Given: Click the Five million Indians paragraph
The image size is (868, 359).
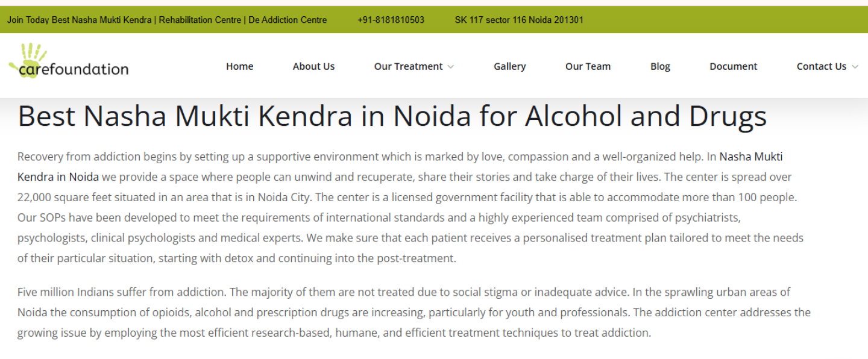Looking at the screenshot, I should tap(414, 312).
